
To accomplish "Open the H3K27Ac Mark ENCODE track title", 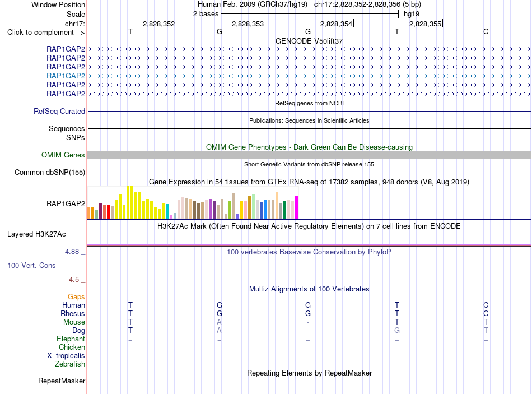I will point(309,226).
